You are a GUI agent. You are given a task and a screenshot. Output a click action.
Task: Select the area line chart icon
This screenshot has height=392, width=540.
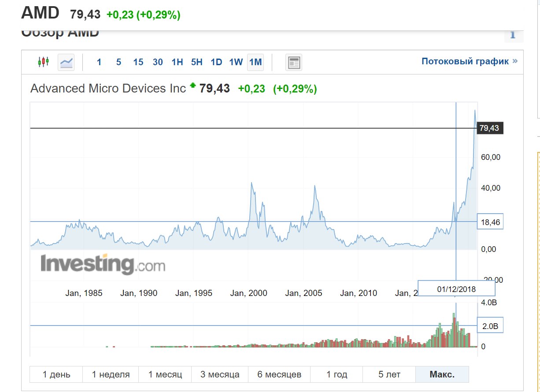67,62
